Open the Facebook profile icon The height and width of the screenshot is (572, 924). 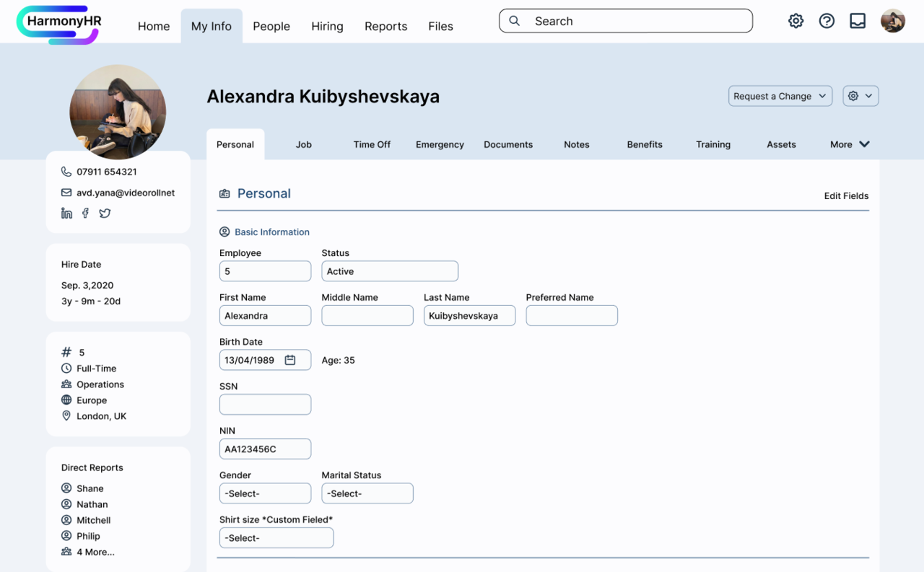[x=85, y=213]
